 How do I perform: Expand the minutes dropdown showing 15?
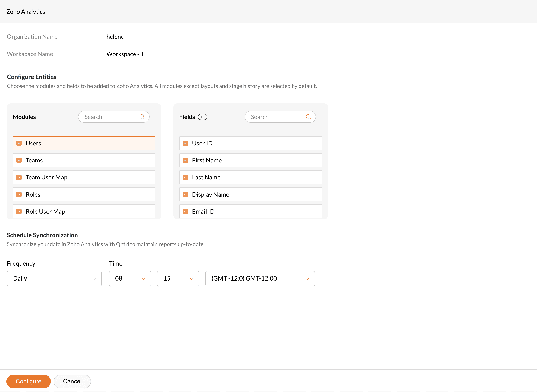178,279
